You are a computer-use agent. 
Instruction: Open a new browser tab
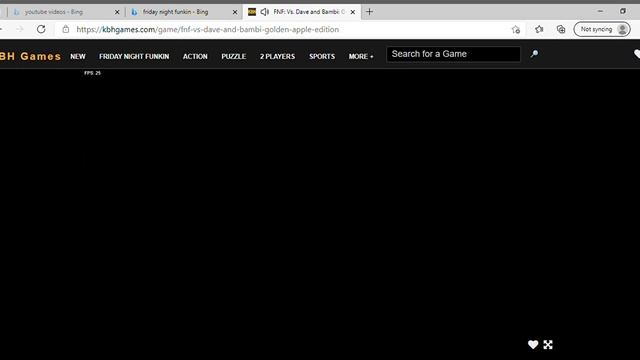[369, 12]
